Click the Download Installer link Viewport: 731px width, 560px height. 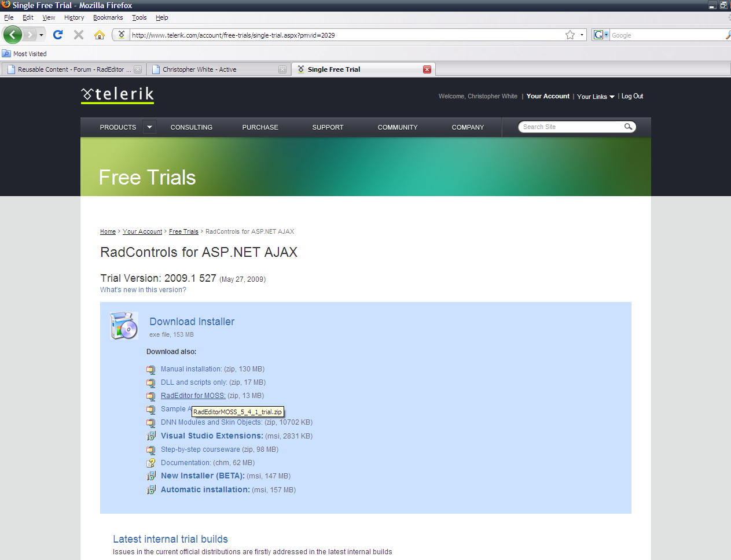pos(192,322)
